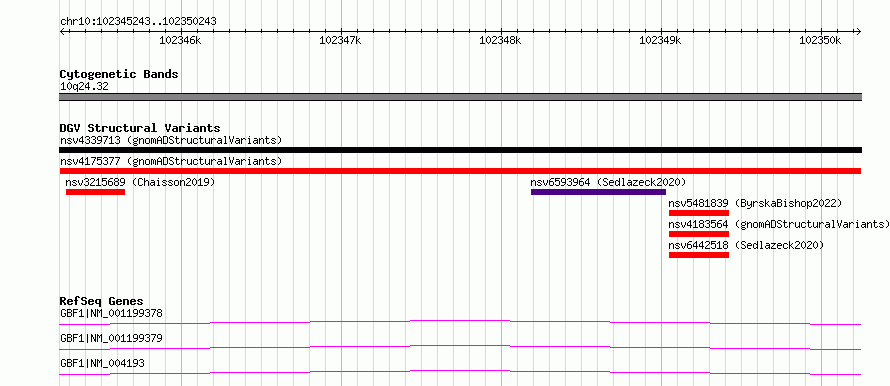Select the long red nsv4175377 bar
890x386 pixels.
point(460,171)
